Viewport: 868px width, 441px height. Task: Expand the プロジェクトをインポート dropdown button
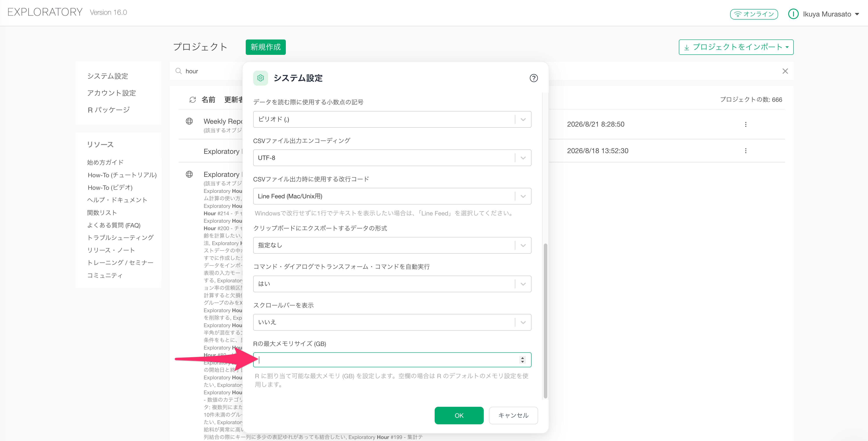tap(736, 47)
